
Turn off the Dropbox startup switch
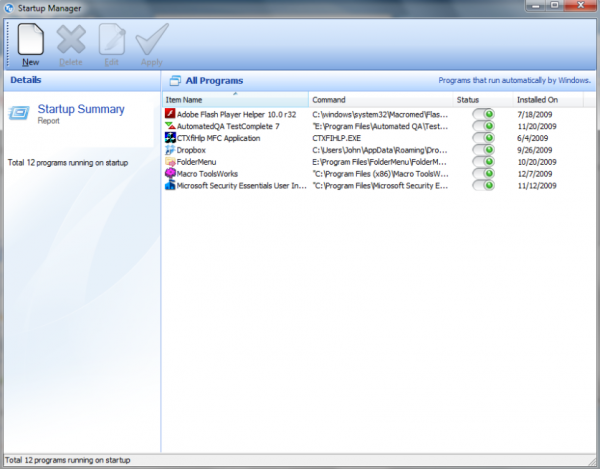(483, 150)
